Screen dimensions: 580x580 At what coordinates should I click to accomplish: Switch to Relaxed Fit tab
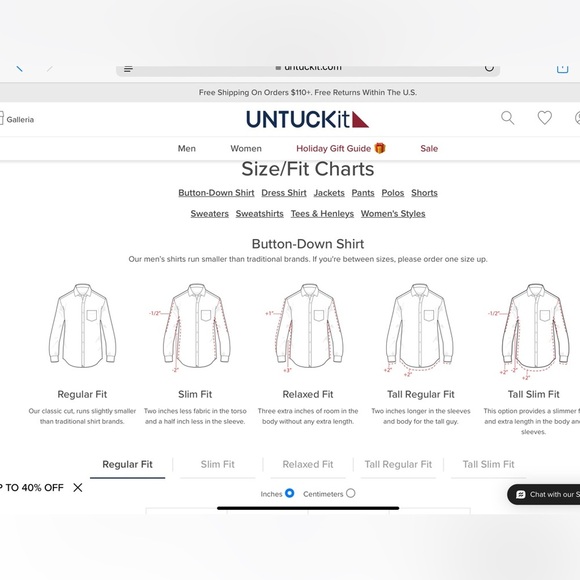[308, 465]
